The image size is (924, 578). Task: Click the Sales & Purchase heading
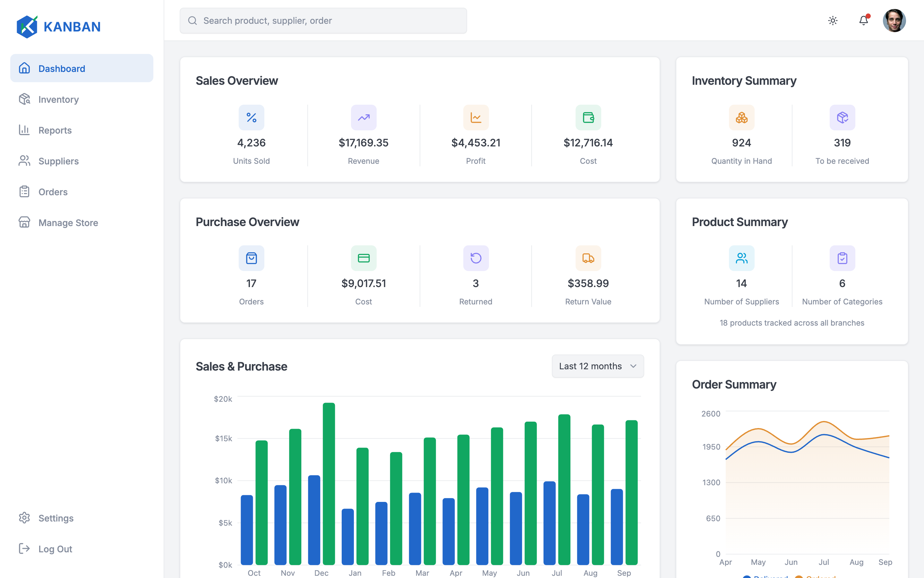pos(241,366)
